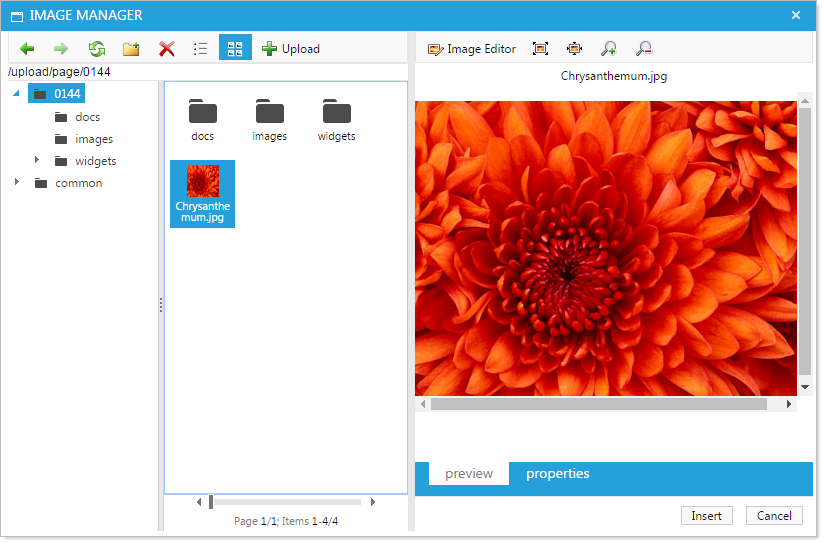Upload a new file
This screenshot has width=824, height=544.
tap(291, 49)
